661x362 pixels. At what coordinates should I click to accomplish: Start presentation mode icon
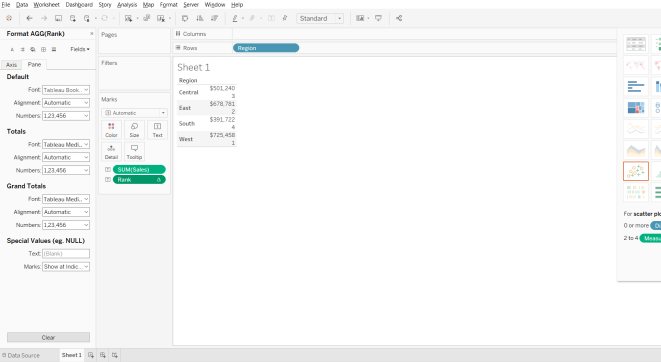click(x=379, y=18)
